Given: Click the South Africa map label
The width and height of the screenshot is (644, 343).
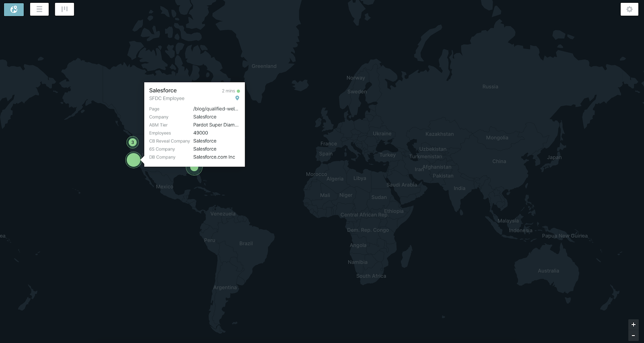Looking at the screenshot, I should [371, 276].
